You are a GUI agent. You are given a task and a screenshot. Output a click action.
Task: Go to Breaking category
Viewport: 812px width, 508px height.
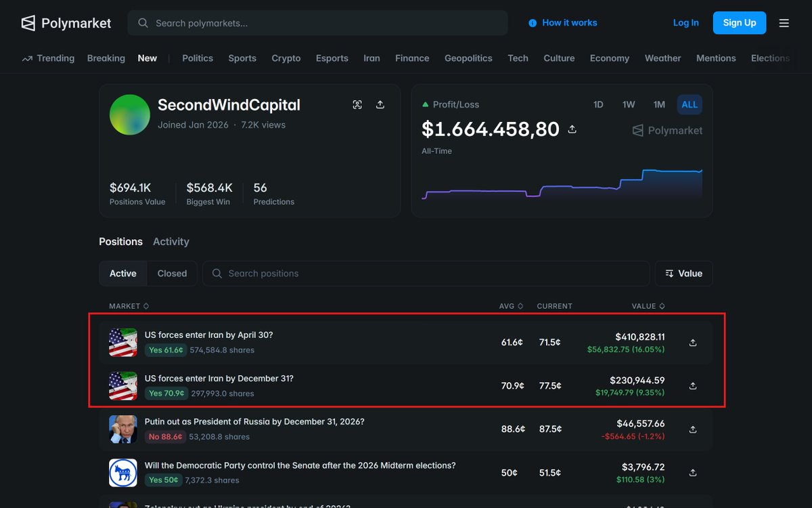106,58
